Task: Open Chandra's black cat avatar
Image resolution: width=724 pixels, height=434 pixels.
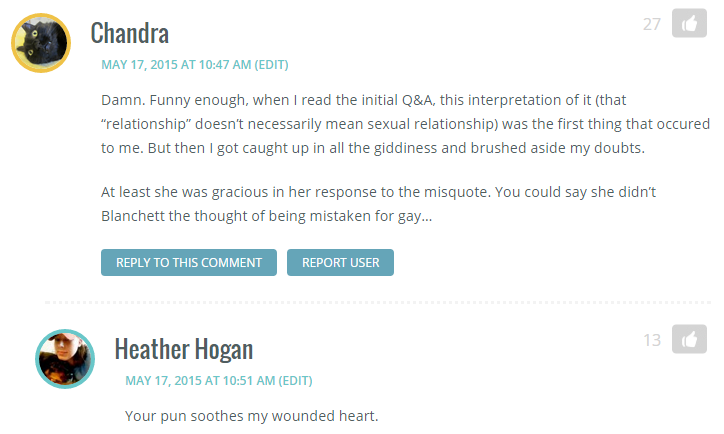Action: pyautogui.click(x=41, y=43)
